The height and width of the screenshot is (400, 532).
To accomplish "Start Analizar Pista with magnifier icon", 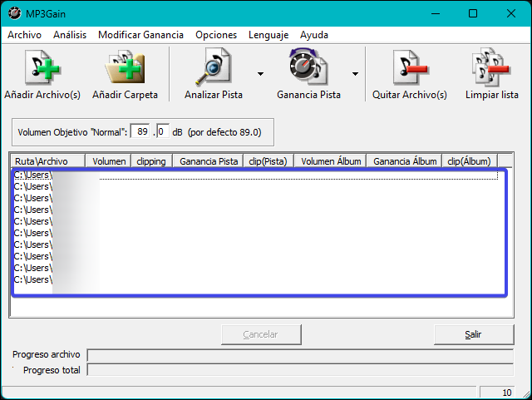I will (x=214, y=67).
